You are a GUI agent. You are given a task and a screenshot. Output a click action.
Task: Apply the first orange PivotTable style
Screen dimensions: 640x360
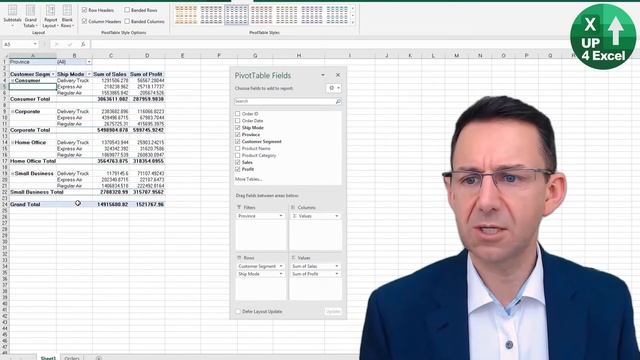pyautogui.click(x=186, y=15)
